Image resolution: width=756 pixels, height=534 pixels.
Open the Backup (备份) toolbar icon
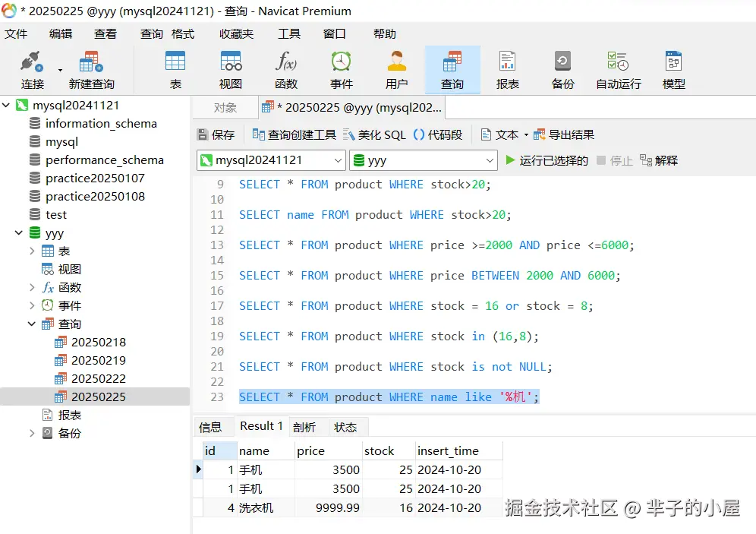pyautogui.click(x=562, y=71)
